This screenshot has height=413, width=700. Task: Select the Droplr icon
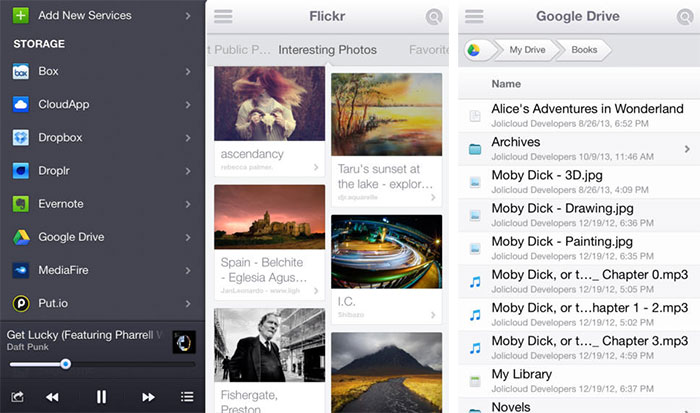[21, 171]
